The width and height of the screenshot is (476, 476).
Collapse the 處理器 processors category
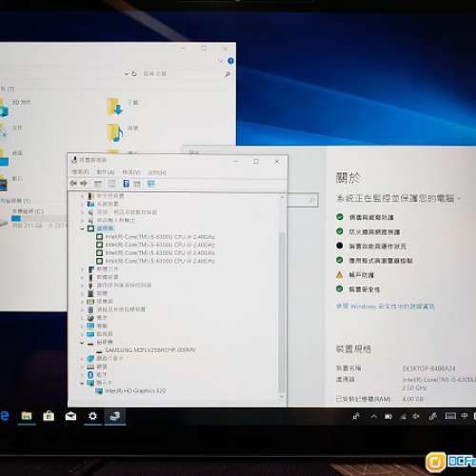pos(82,228)
